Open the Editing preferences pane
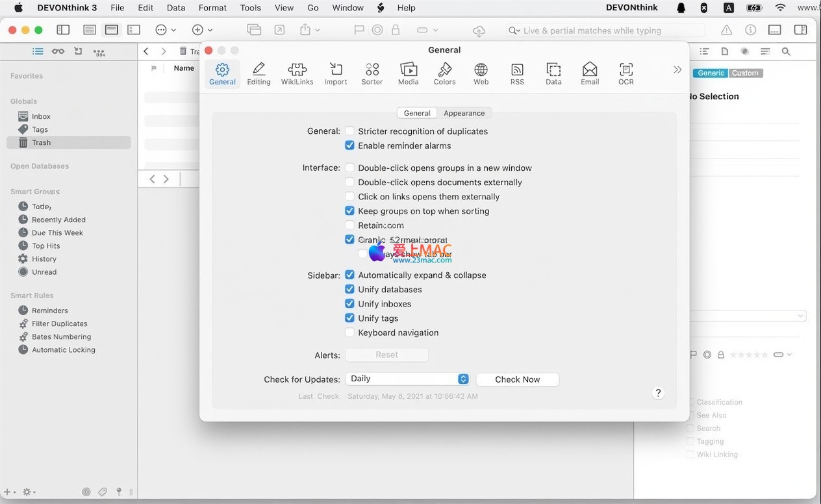Viewport: 821px width, 504px height. tap(259, 73)
